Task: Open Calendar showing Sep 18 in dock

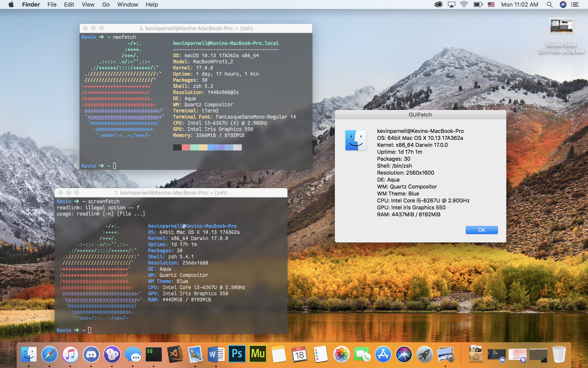Action: [299, 354]
